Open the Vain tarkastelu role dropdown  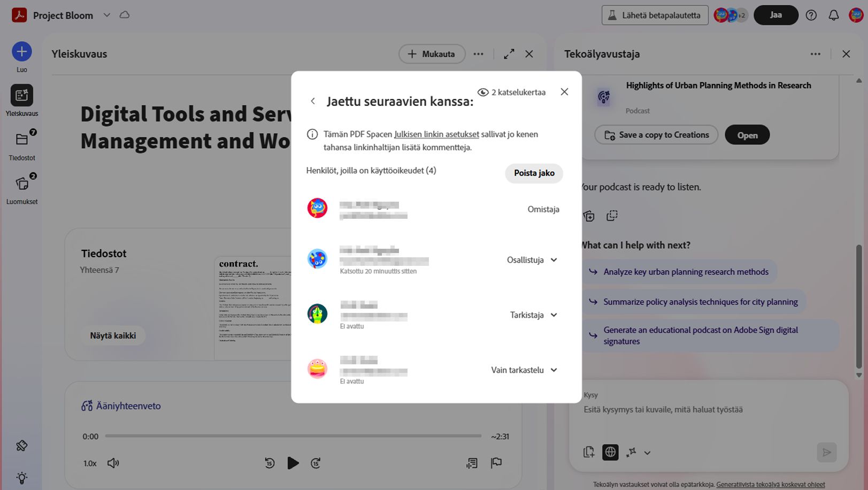click(524, 370)
